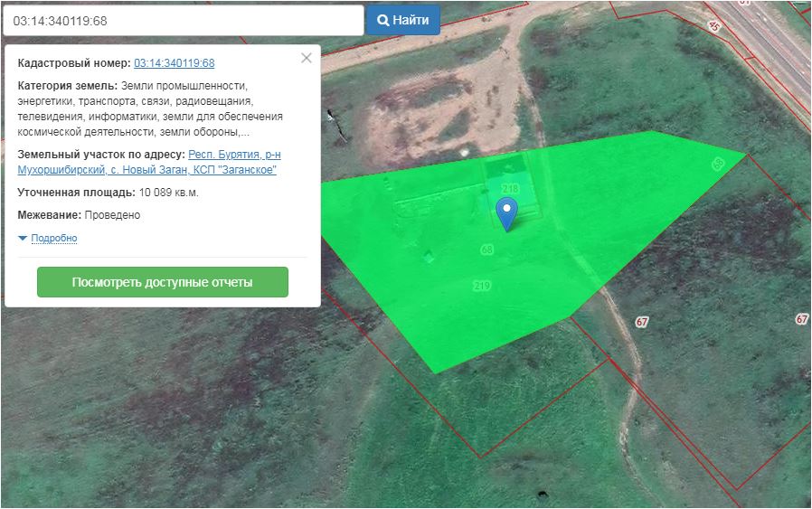Select parcel label 67 beside dirt path
The width and height of the screenshot is (812, 509).
643,322
